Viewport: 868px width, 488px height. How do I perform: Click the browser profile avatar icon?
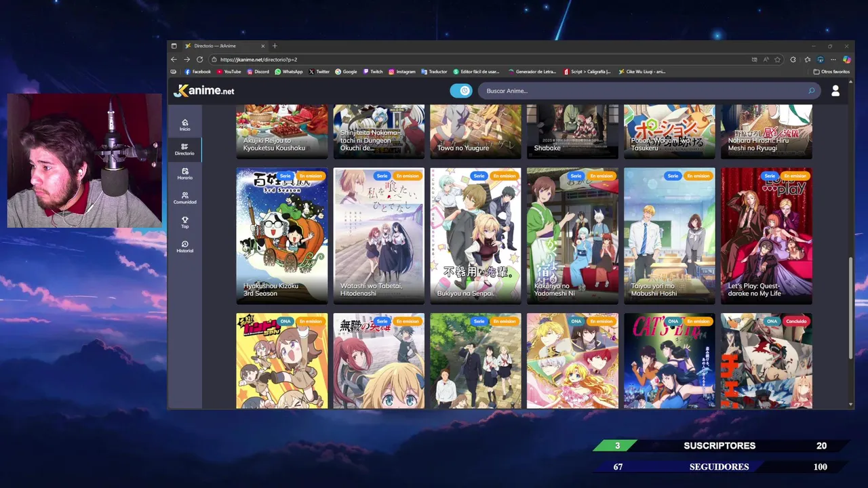[x=821, y=60]
